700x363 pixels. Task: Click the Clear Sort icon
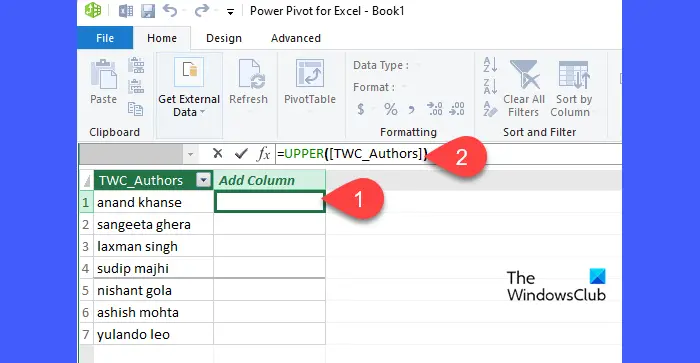point(490,108)
